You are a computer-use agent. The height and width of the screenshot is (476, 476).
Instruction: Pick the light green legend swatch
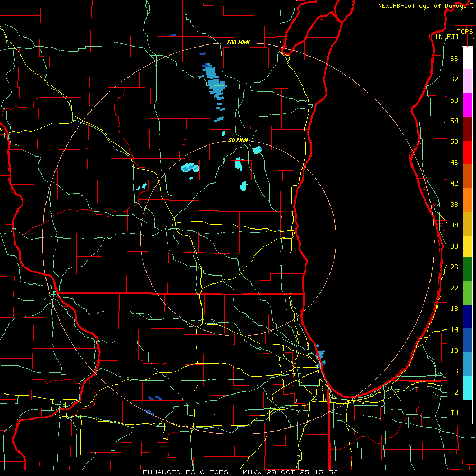(x=467, y=293)
